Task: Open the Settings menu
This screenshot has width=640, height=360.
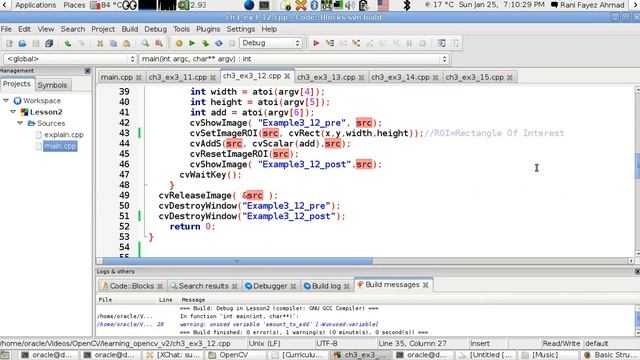Action: pyautogui.click(x=241, y=29)
